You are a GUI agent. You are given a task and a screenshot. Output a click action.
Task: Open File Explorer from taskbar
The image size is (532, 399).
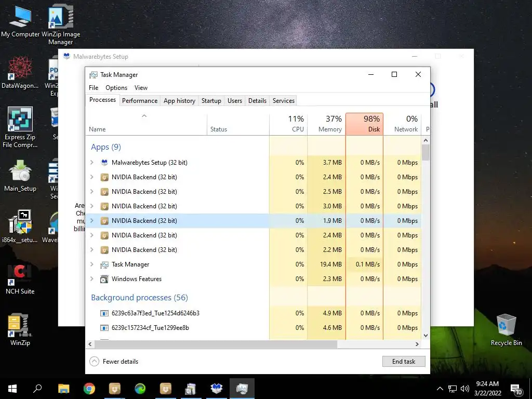point(63,389)
